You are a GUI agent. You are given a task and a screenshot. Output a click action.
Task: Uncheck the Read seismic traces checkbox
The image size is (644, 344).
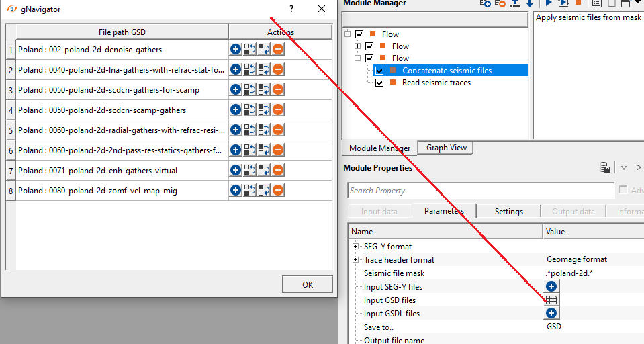tap(379, 83)
